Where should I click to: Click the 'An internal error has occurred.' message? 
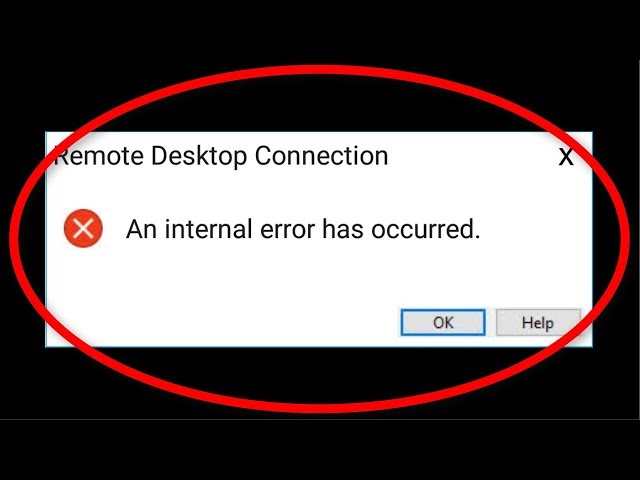click(303, 229)
